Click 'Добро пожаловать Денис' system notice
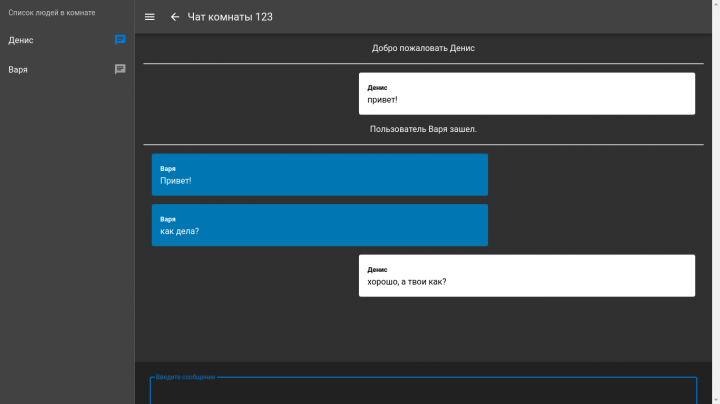The width and height of the screenshot is (720, 404). tap(423, 48)
